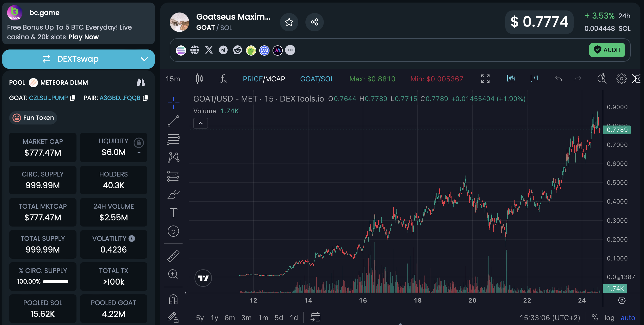The image size is (644, 325).
Task: Toggle percentage scale on price axis
Action: (595, 318)
